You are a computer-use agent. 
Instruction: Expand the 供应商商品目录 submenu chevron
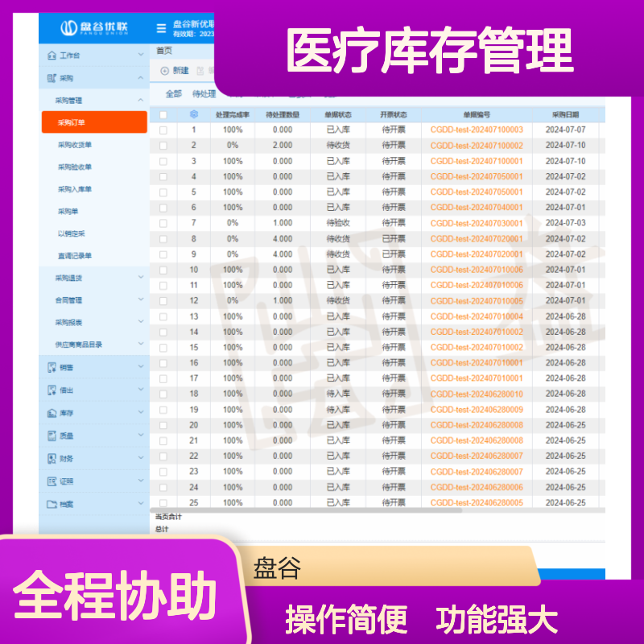141,344
